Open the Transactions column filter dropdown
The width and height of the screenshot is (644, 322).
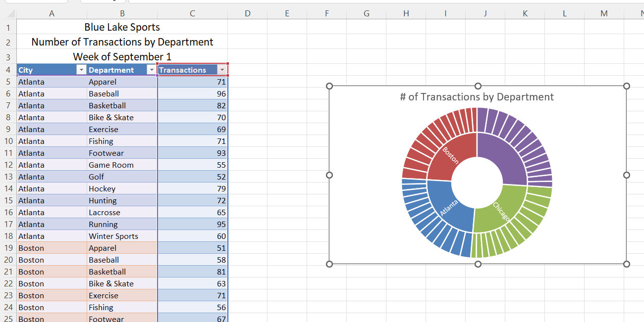pos(222,70)
